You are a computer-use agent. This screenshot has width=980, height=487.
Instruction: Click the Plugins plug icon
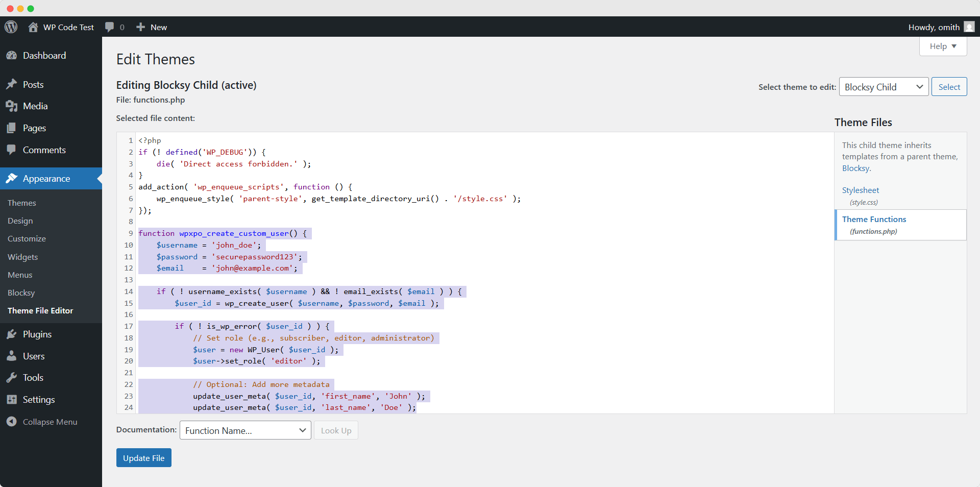point(11,334)
